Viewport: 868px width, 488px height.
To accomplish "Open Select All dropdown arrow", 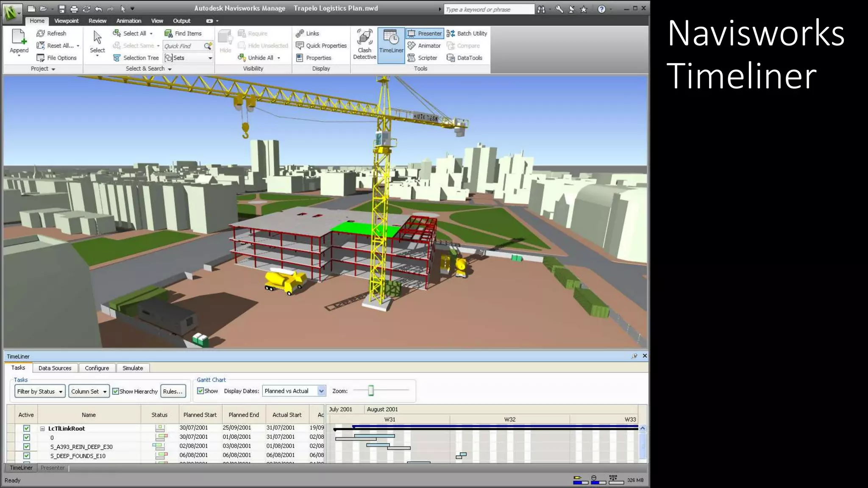I will point(151,33).
